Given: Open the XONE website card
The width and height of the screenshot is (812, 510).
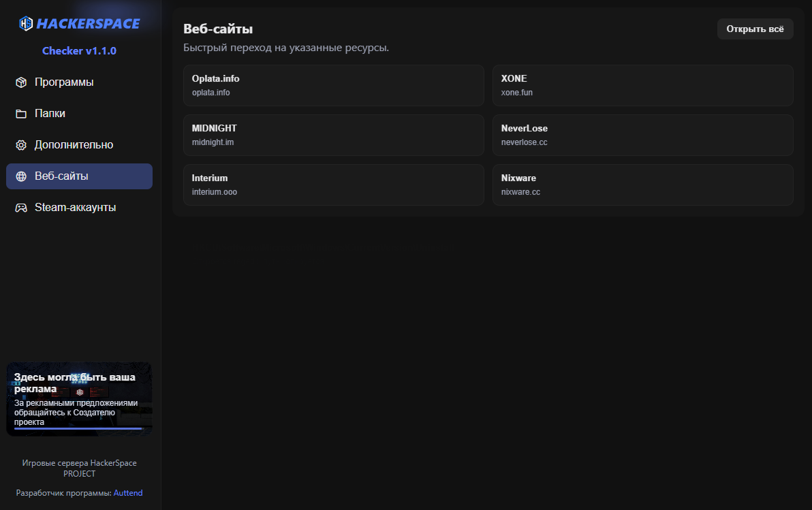Looking at the screenshot, I should coord(642,85).
